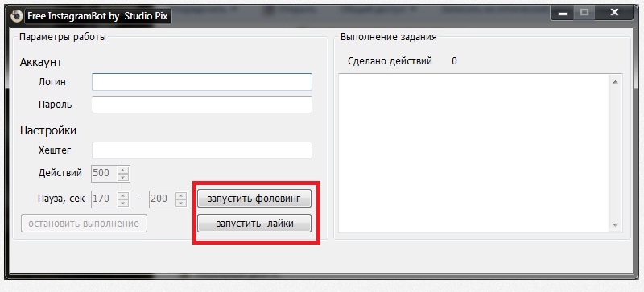The width and height of the screenshot is (644, 292).
Task: Click into the Хештег input field
Action: (202, 150)
